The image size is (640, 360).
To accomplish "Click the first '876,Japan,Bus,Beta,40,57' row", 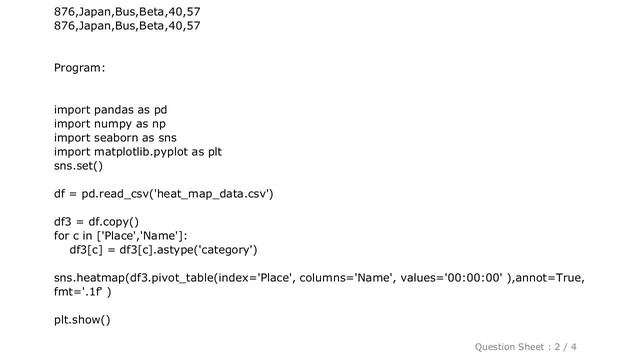I will [127, 12].
